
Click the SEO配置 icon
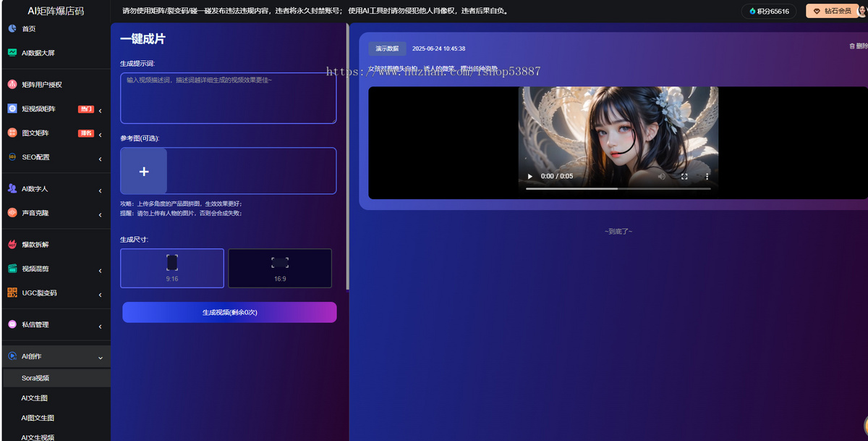click(x=12, y=156)
